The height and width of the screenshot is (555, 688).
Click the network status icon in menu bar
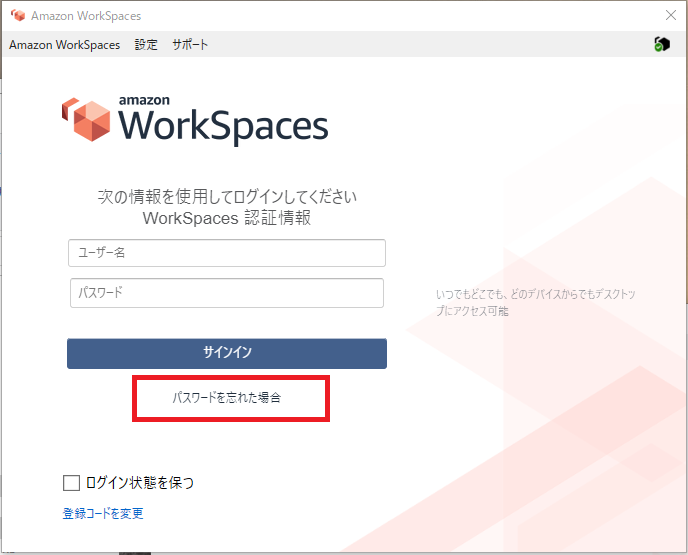click(662, 44)
